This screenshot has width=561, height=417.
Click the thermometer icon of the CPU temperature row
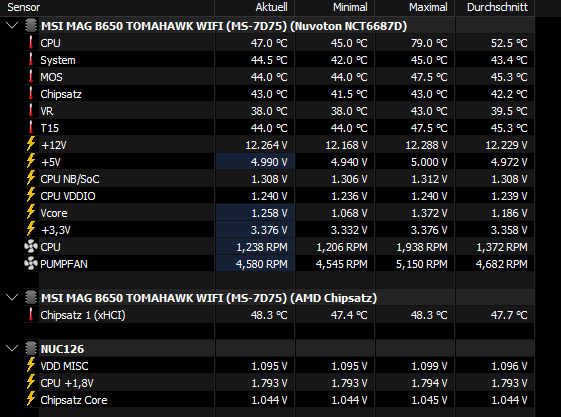tap(31, 43)
